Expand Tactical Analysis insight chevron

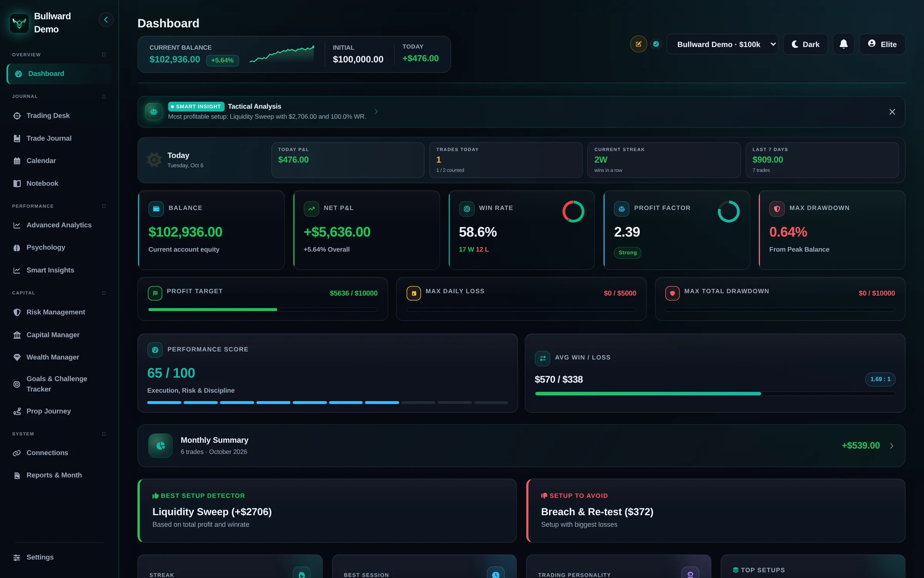(x=376, y=112)
